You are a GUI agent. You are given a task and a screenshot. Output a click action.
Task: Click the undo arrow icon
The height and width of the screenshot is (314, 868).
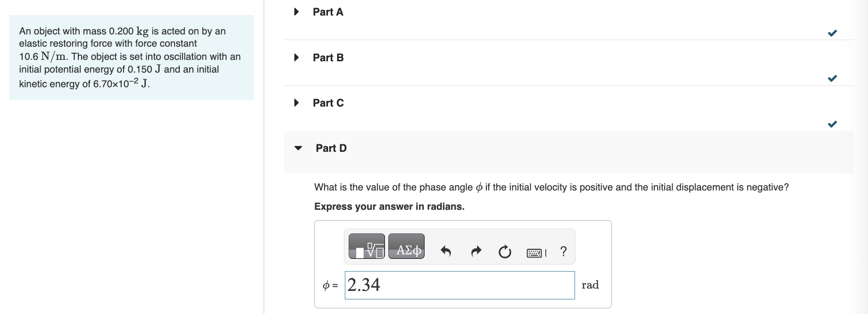[445, 251]
